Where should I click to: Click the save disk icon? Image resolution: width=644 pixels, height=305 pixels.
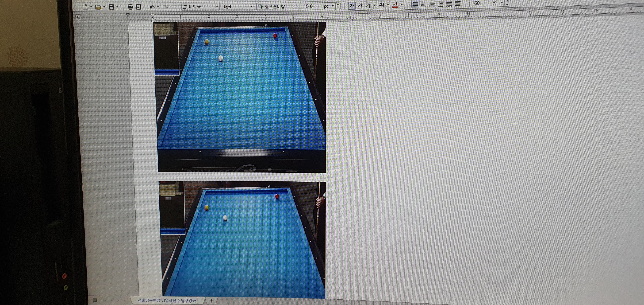coord(111,7)
